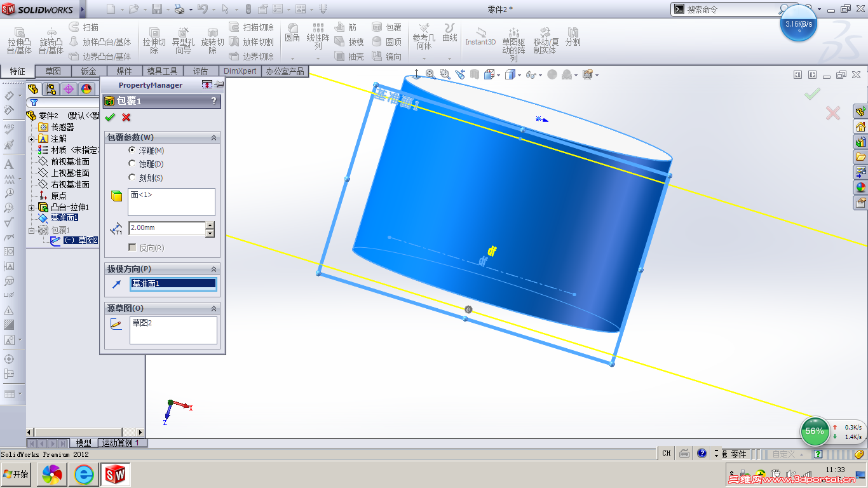This screenshot has height=488, width=868.
Task: Select 前视基准面 in the feature tree
Action: (70, 161)
